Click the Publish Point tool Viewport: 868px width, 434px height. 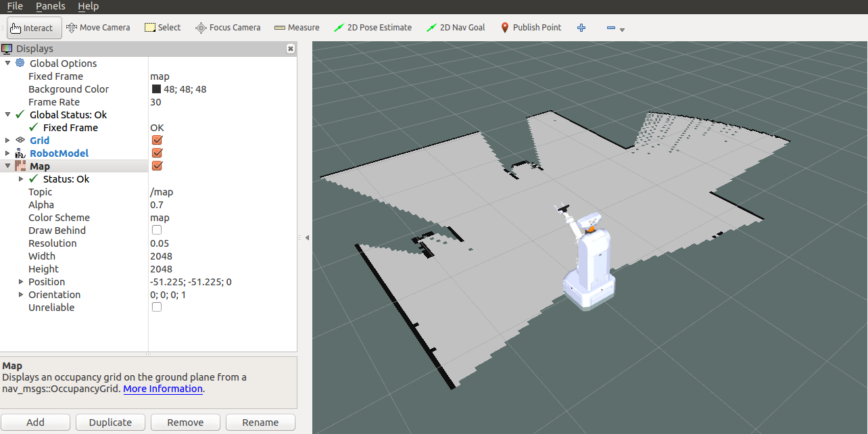[531, 28]
